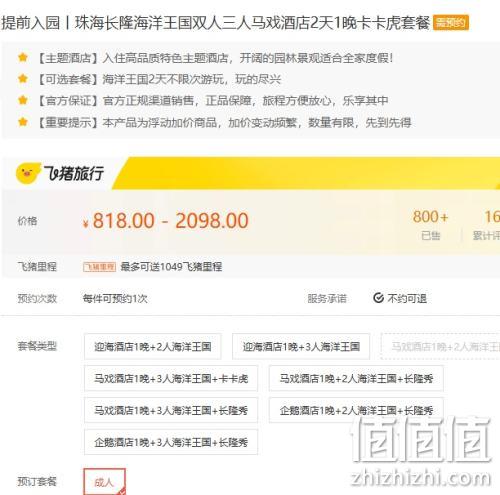The image size is (500, 495).
Task: Click the 不约可退 checkmark icon
Action: point(378,298)
